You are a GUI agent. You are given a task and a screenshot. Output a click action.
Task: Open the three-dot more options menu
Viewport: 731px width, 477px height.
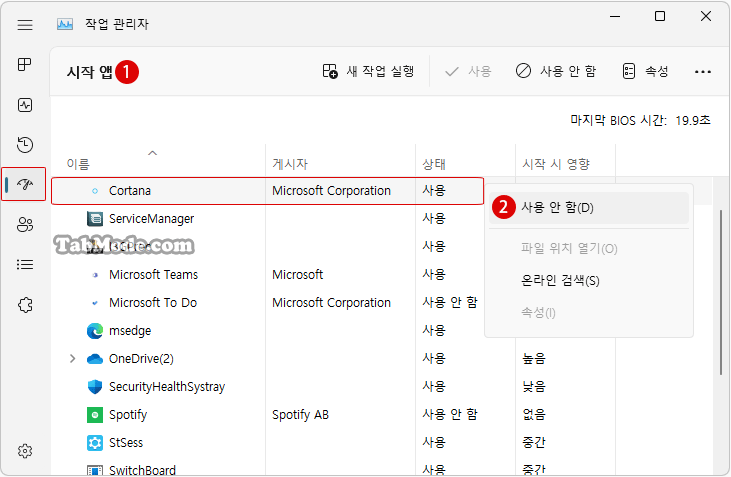point(703,72)
